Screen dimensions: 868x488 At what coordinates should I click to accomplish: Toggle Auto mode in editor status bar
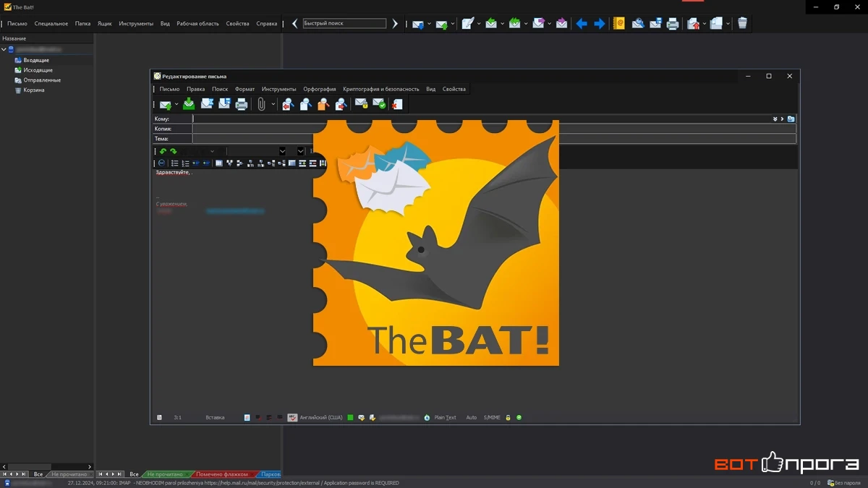(472, 418)
